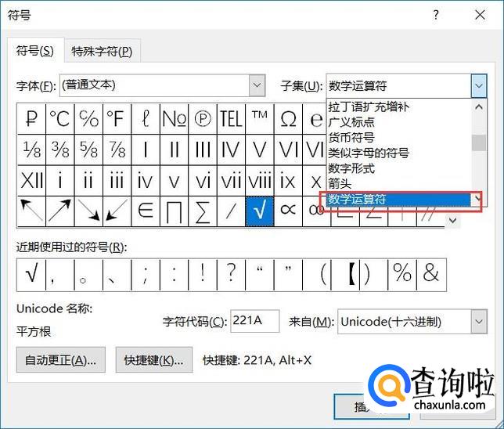This screenshot has width=504, height=429.
Task: Pick recently used ampersand & symbol
Action: [x=431, y=275]
